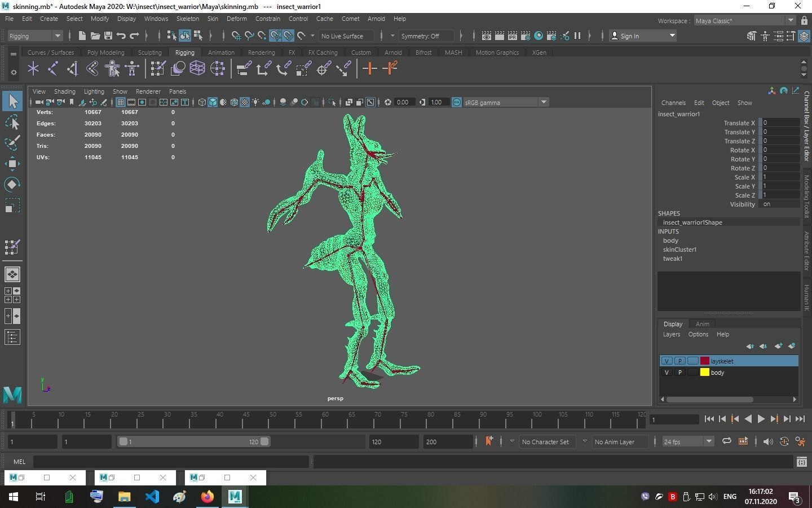This screenshot has height=508, width=812.
Task: Open Firefox from the Windows taskbar
Action: click(208, 497)
